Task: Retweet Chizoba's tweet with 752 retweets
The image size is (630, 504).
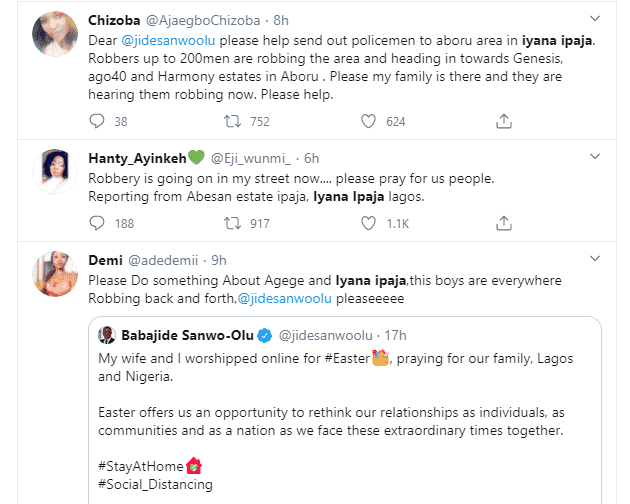Action: pos(231,122)
